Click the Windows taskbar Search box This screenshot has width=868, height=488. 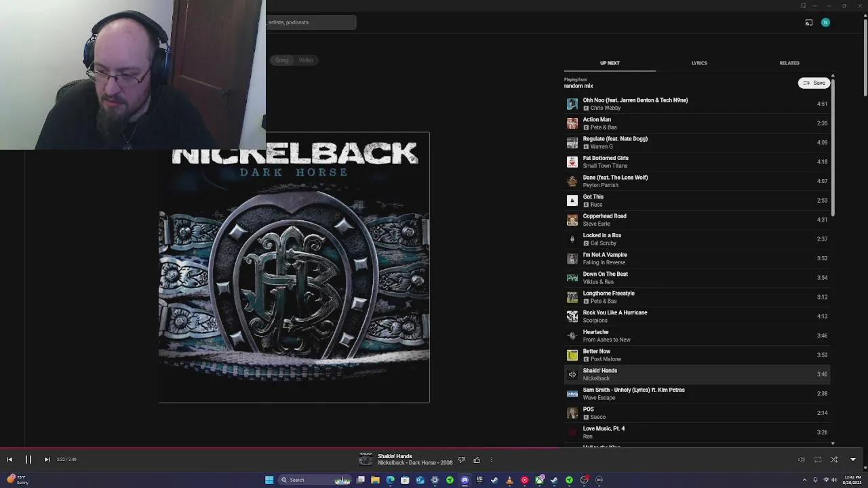pos(315,480)
